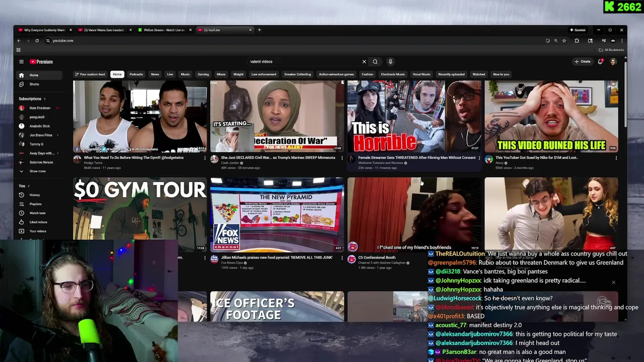The height and width of the screenshot is (362, 644).
Task: Open Hodgetwins gym video thumbnail
Action: 140,116
